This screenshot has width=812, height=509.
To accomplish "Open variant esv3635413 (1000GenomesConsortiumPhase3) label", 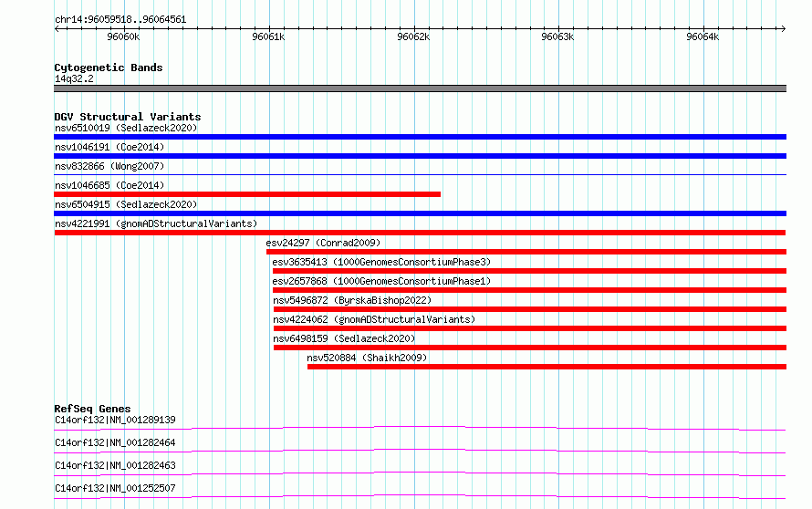I will coord(381,262).
